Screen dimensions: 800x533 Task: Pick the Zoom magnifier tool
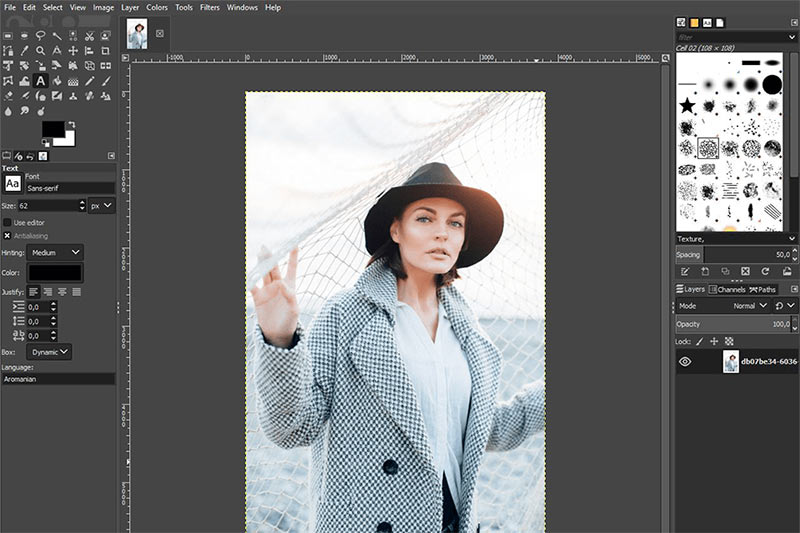(40, 50)
